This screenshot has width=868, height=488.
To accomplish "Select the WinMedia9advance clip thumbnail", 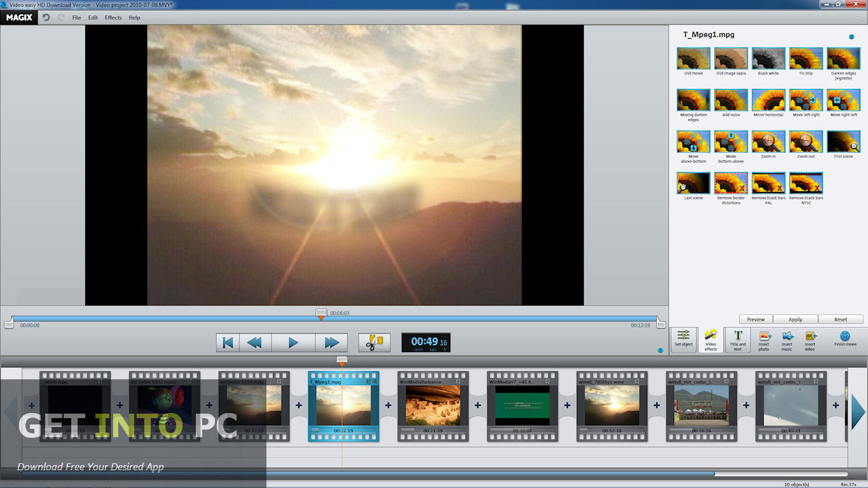I will (433, 405).
